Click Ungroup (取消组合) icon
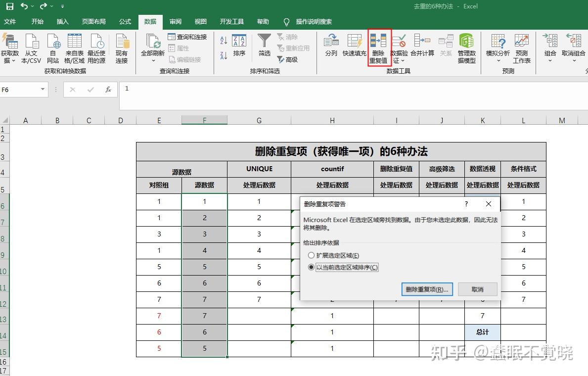 [x=573, y=41]
